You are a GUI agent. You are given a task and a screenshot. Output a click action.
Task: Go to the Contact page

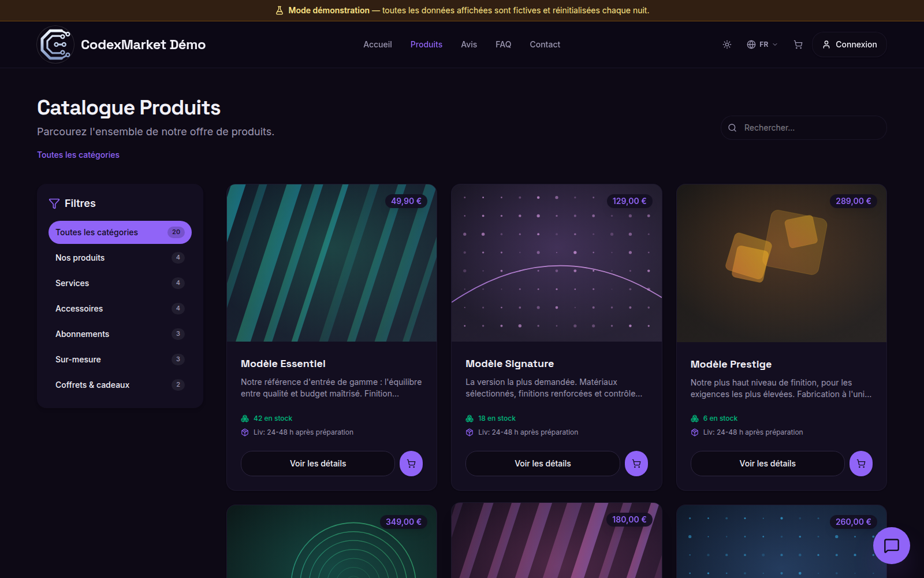coord(545,45)
